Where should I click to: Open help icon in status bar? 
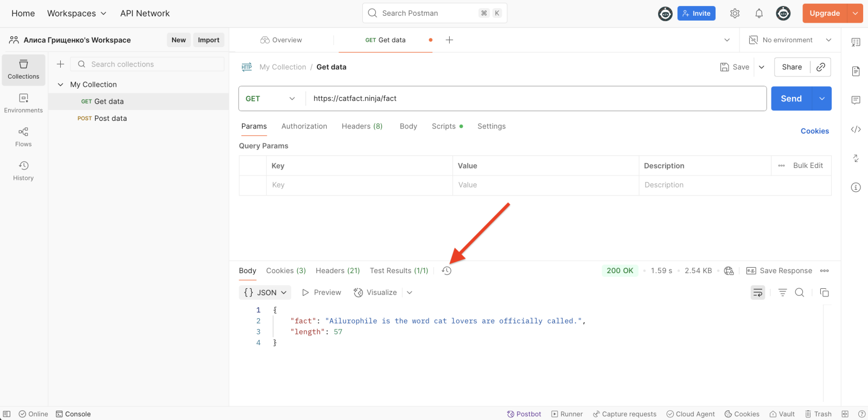coord(861,414)
